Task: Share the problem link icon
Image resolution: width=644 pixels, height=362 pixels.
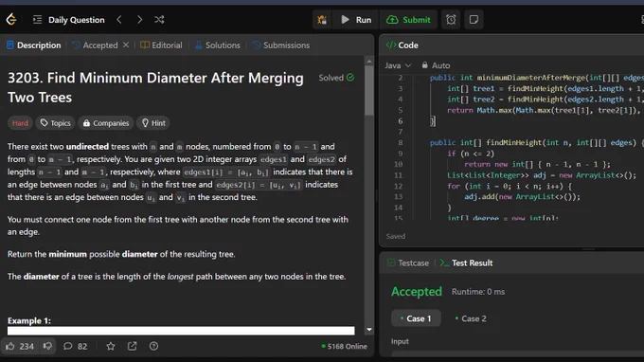Action: click(x=133, y=347)
